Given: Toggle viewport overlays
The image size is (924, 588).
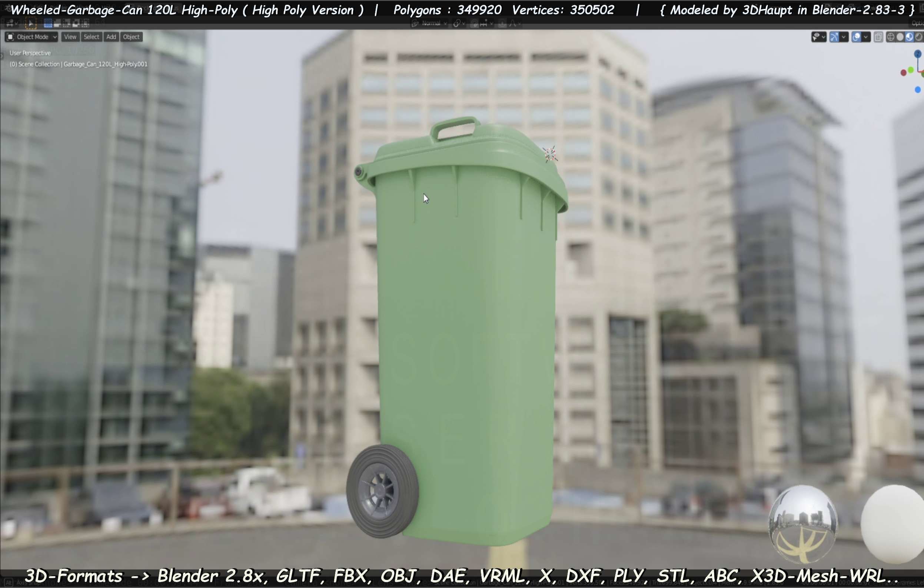Looking at the screenshot, I should pyautogui.click(x=857, y=37).
